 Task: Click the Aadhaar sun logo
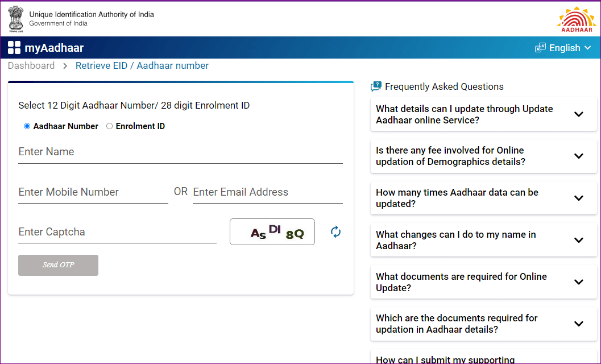[x=576, y=19]
